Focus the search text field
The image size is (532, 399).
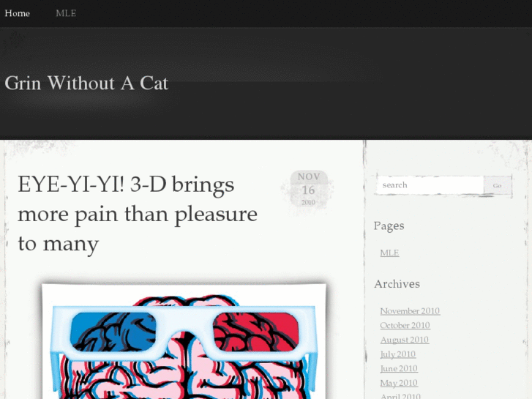coord(430,185)
